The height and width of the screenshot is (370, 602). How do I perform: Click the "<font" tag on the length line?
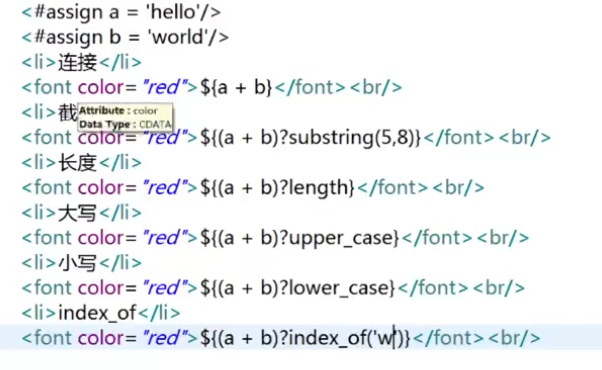tap(47, 188)
